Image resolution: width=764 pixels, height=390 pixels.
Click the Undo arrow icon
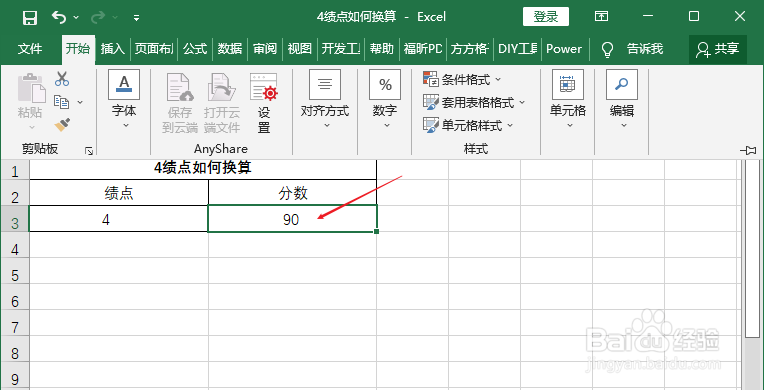click(58, 17)
